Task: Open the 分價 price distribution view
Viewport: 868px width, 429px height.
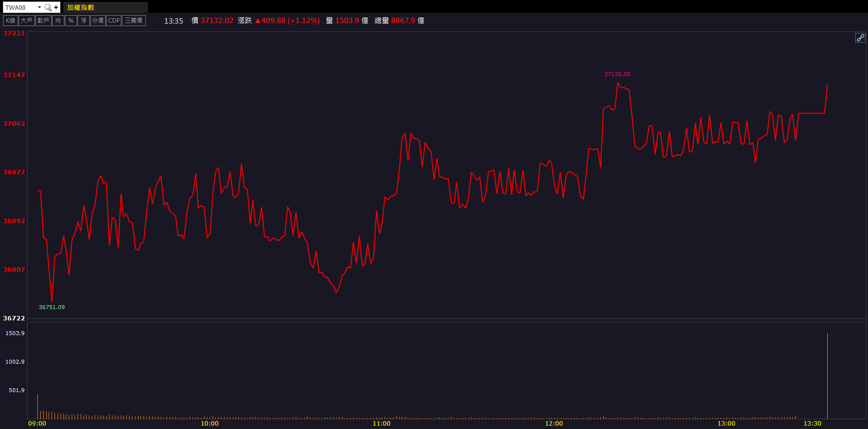Action: coord(98,21)
